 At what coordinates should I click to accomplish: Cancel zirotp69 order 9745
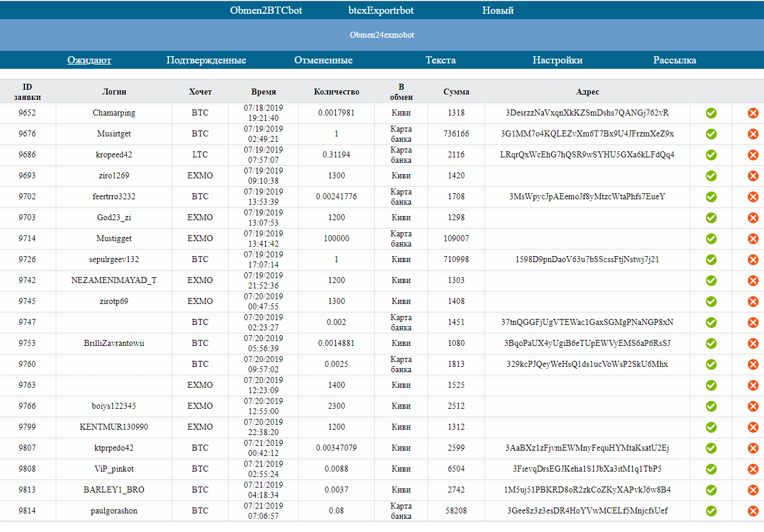[x=753, y=302]
